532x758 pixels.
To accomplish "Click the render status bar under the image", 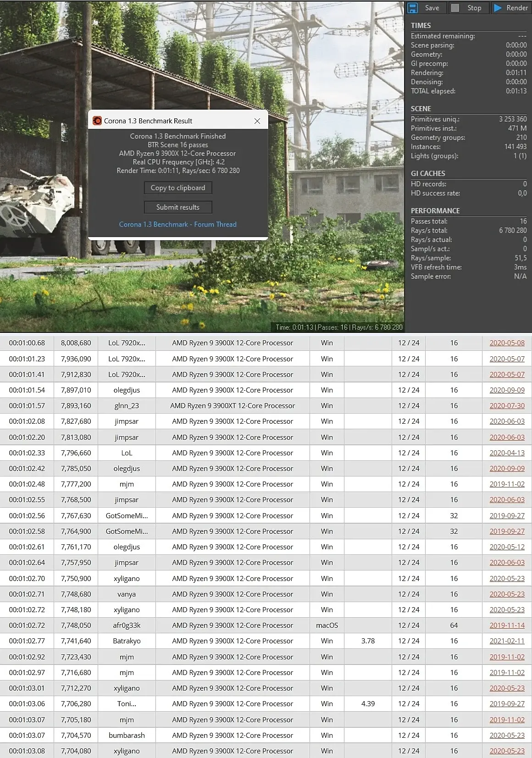I will 339,327.
